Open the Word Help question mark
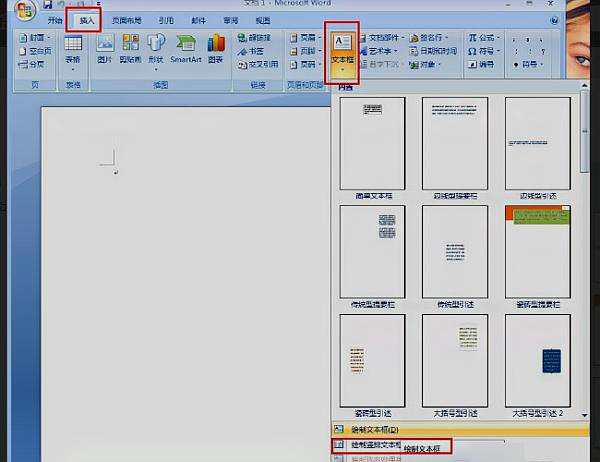Screen dimensions: 600x462 coord(554,20)
